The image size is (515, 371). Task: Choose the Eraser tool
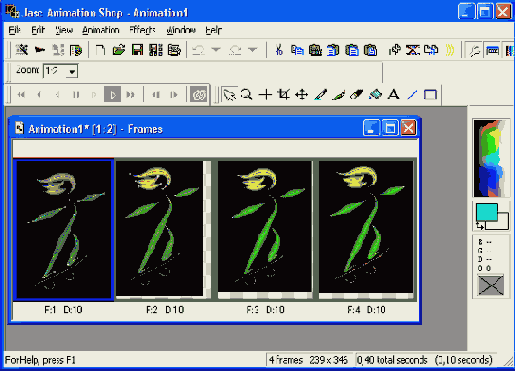click(x=356, y=95)
